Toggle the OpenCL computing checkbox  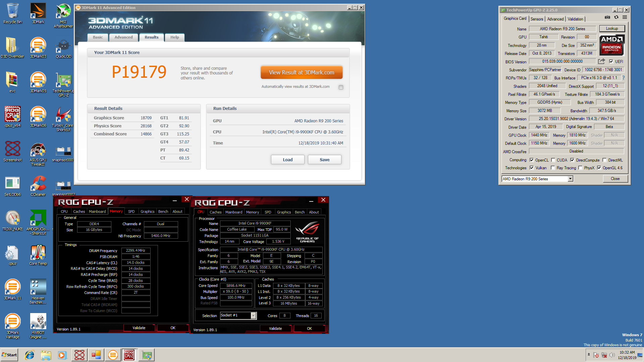[x=532, y=160]
